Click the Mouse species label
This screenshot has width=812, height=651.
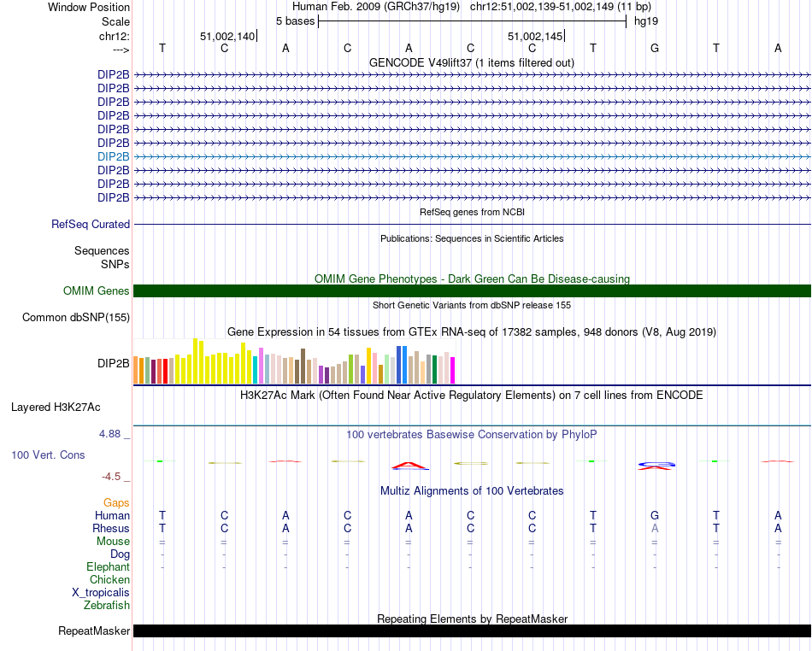point(113,542)
